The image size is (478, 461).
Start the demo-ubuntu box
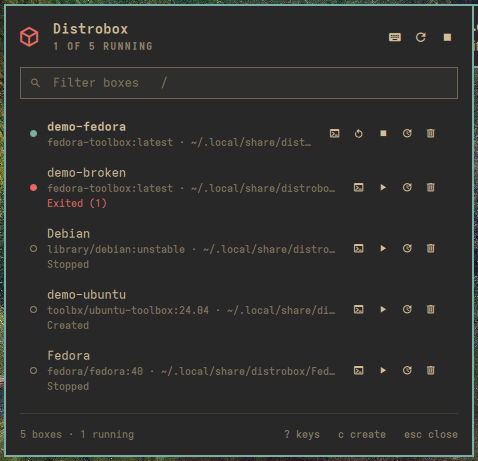click(x=383, y=309)
